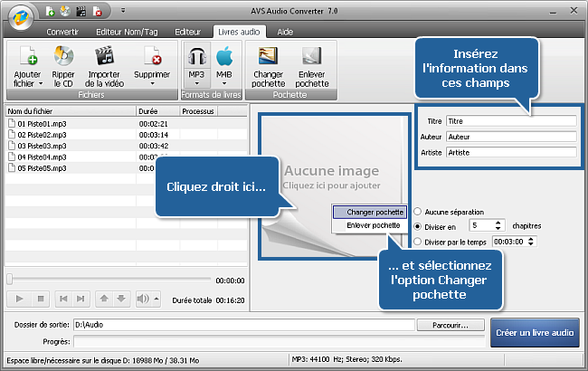Viewport: 588px width, 371px height.
Task: Click the Ripper le CD icon
Action: (x=63, y=54)
